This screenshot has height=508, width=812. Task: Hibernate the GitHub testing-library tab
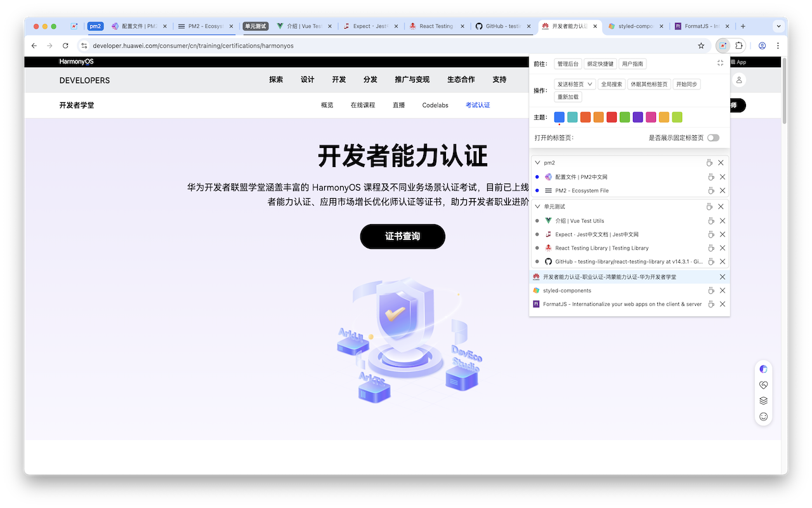tap(712, 262)
